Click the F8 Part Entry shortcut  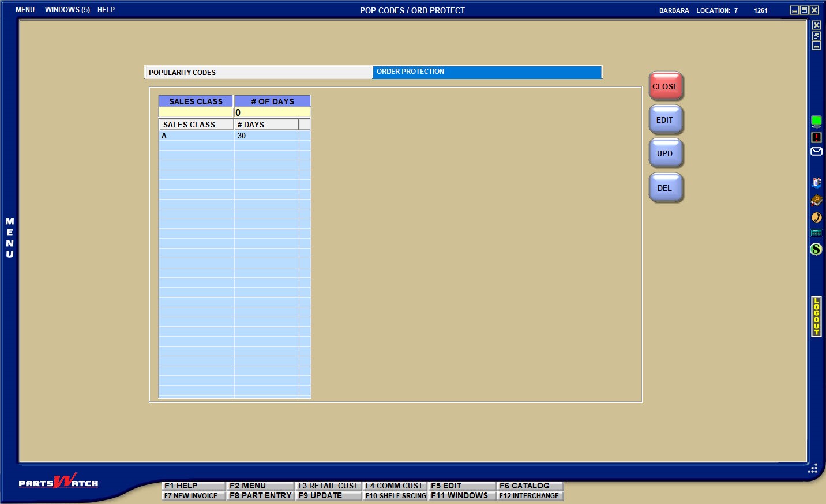260,495
